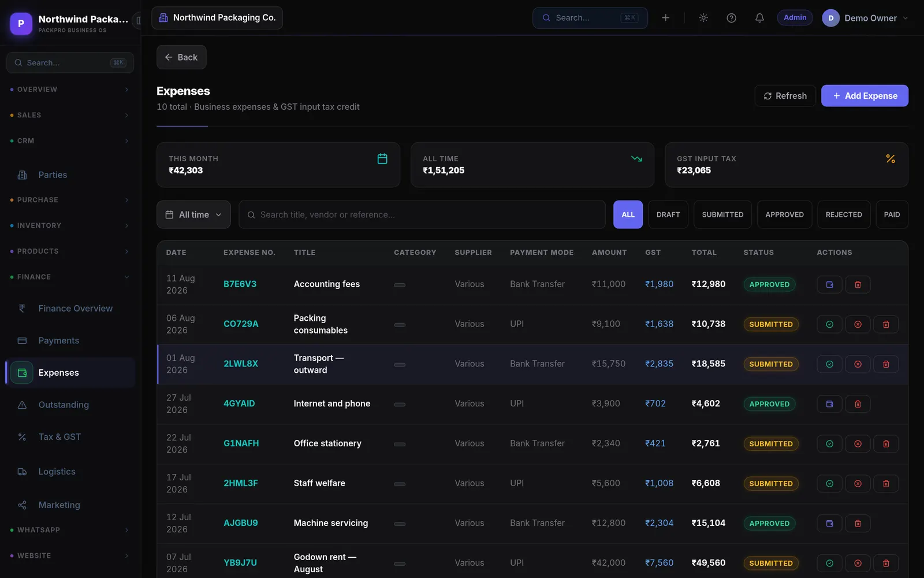
Task: Open expense B7E6V3 link
Action: 240,284
